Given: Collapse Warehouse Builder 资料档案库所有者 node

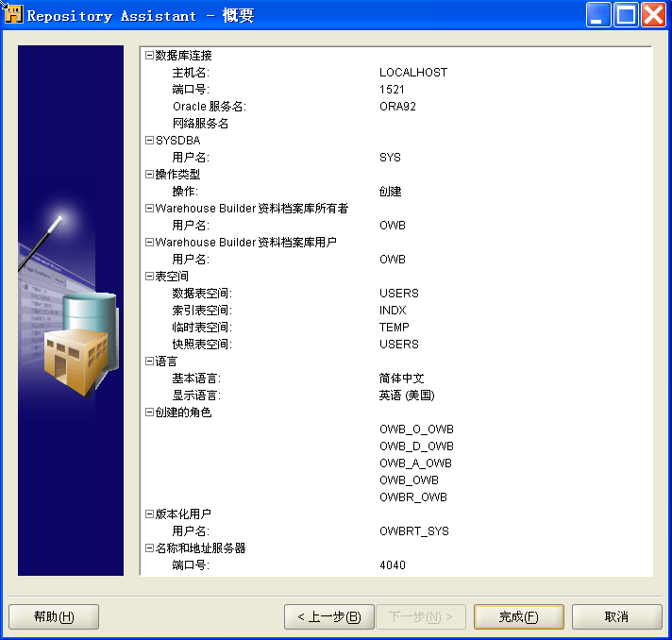Looking at the screenshot, I should (x=149, y=209).
